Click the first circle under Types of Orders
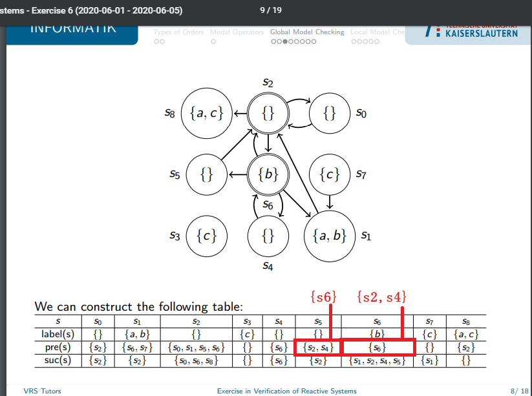Viewport: 532px width, 396px height. (x=156, y=41)
